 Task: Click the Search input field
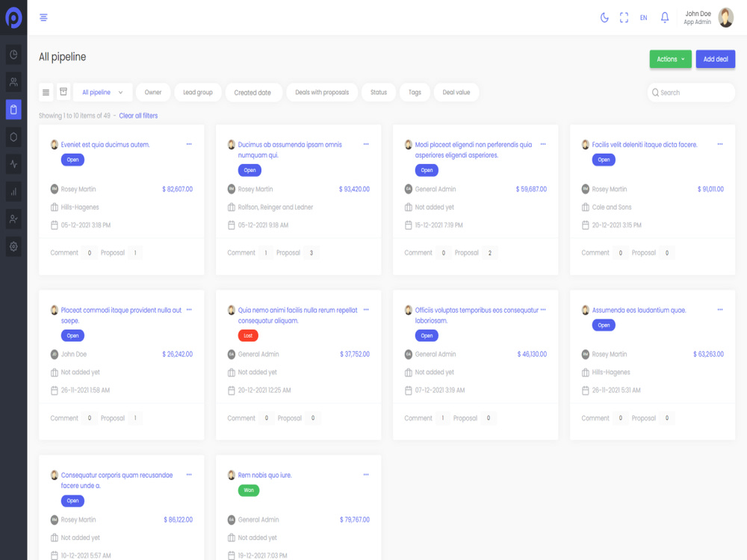[x=691, y=93]
